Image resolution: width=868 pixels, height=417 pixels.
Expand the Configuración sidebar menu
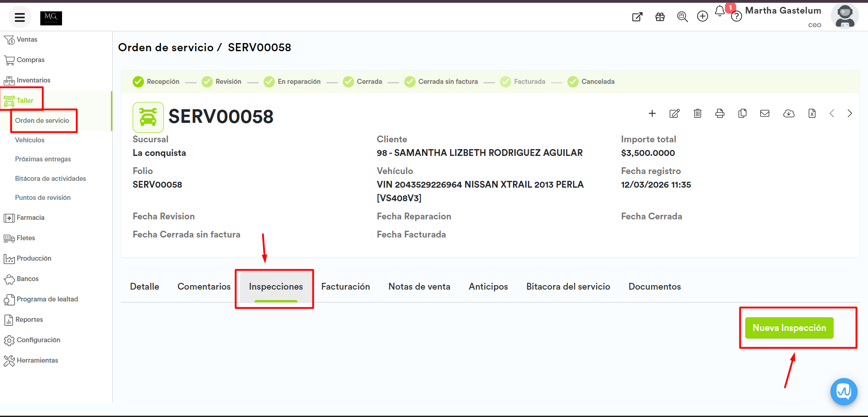click(32, 340)
